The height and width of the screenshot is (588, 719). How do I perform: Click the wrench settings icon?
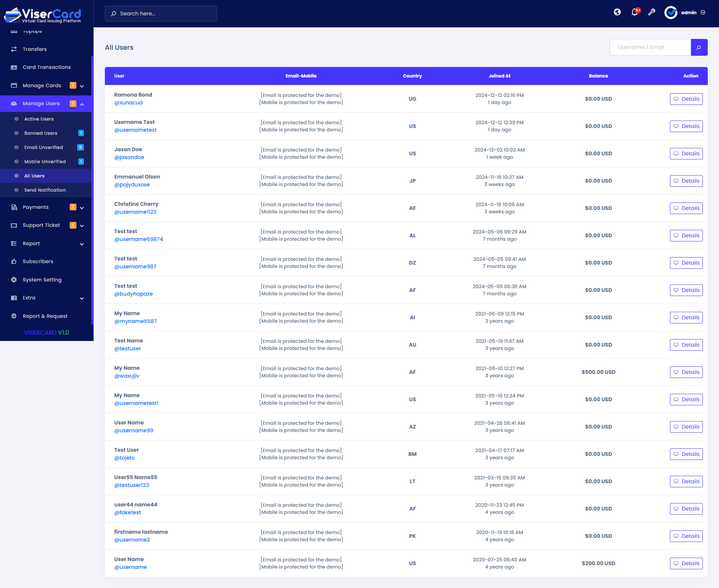coord(652,12)
